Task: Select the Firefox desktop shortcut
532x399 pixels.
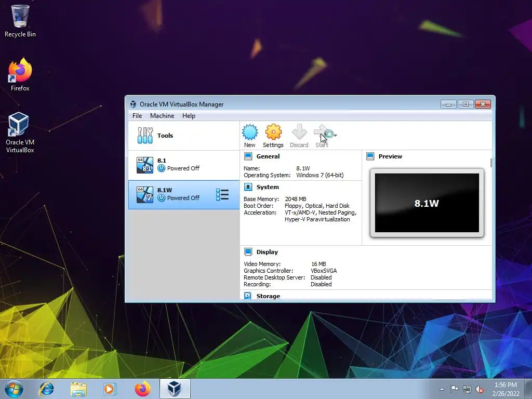Action: tap(20, 74)
